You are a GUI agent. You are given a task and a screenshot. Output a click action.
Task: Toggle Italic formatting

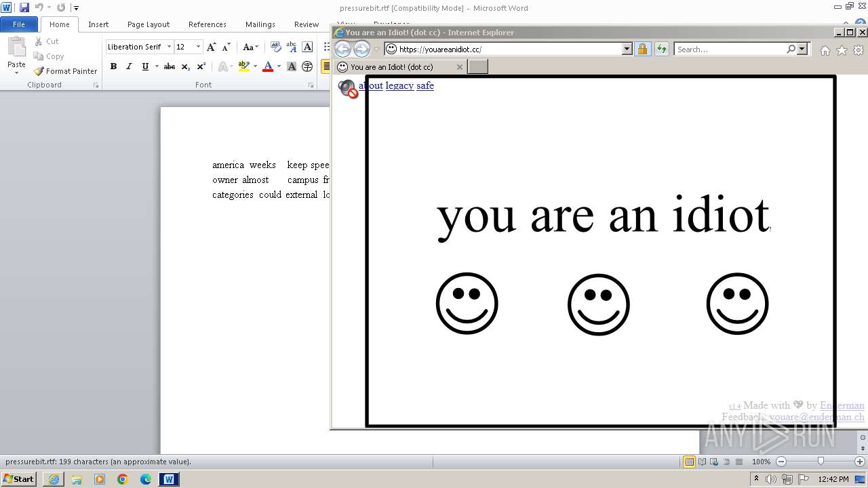[129, 66]
